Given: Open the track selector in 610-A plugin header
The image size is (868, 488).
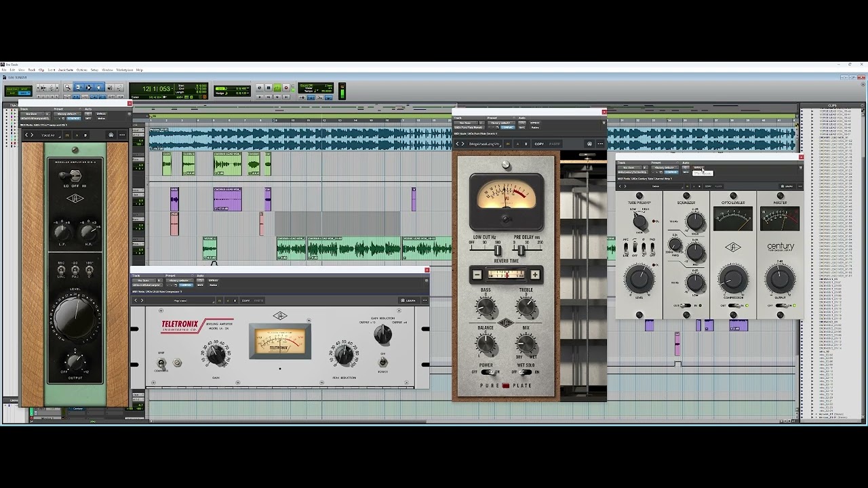Looking at the screenshot, I should (32, 114).
